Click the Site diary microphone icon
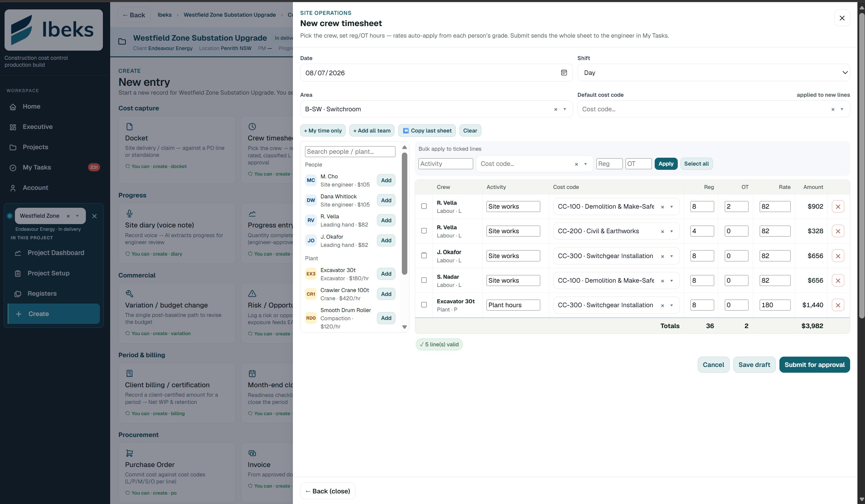The width and height of the screenshot is (865, 504). point(129,213)
